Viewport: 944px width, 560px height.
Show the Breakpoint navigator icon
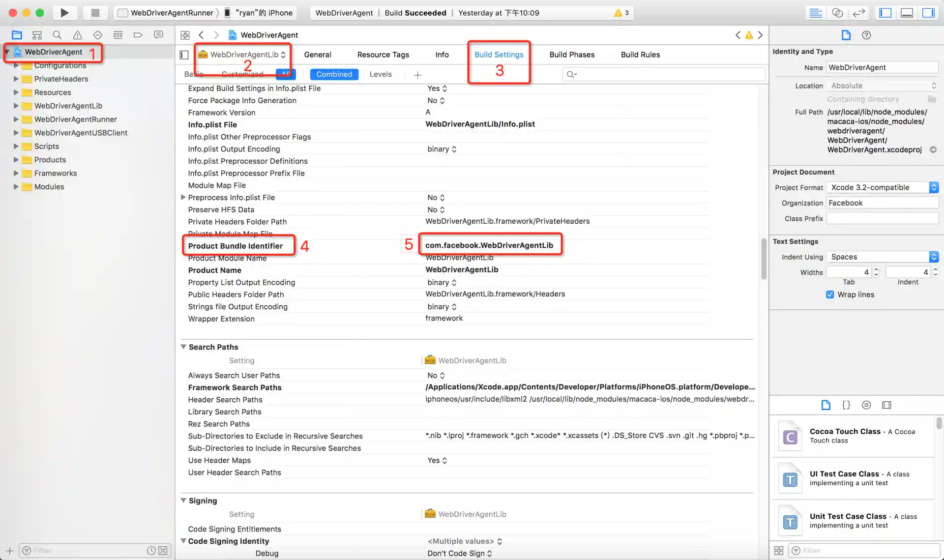pos(138,35)
